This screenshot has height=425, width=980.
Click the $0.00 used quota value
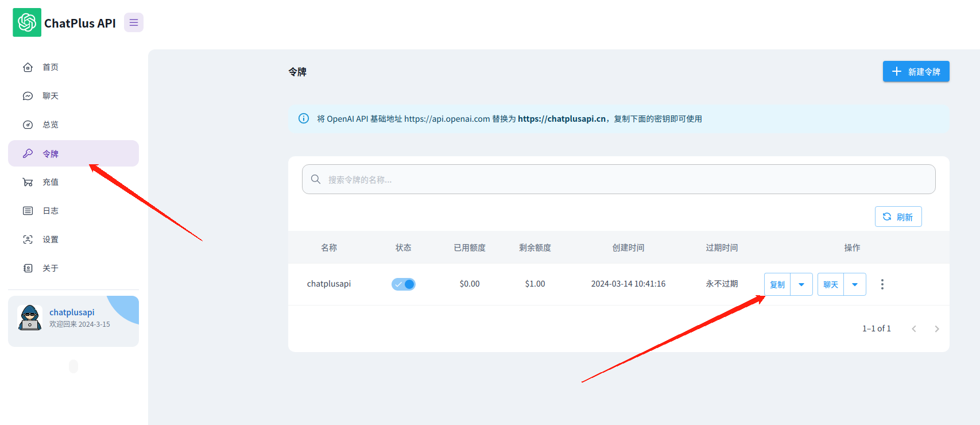click(470, 284)
